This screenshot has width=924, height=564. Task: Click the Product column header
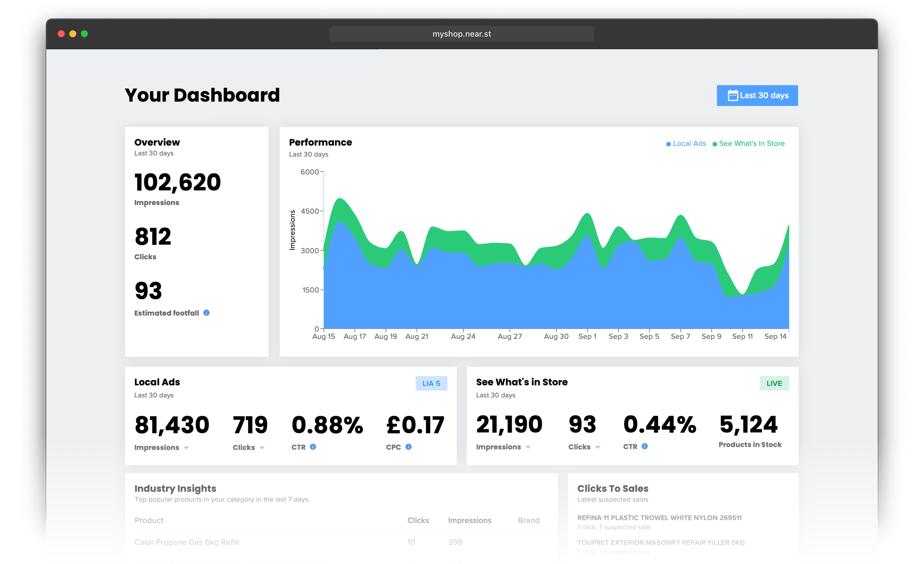point(149,520)
